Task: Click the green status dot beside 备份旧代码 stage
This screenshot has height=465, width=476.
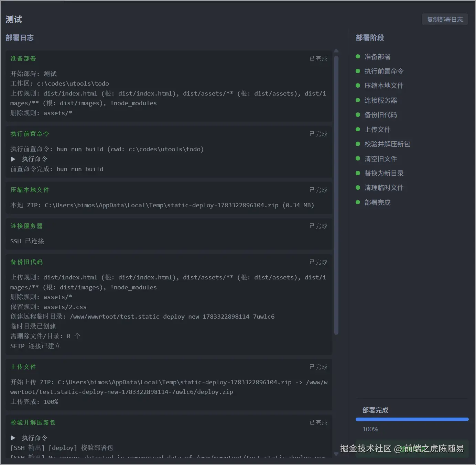Action: (358, 115)
